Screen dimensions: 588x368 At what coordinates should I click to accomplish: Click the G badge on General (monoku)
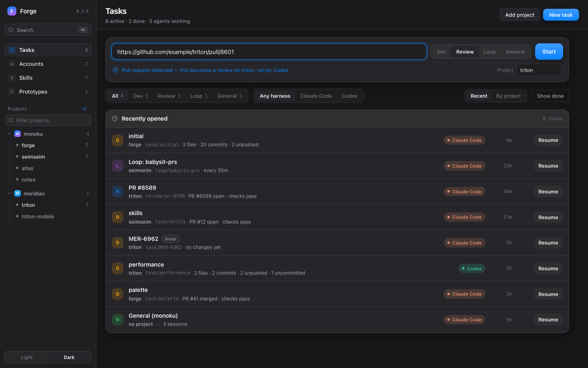click(x=118, y=319)
